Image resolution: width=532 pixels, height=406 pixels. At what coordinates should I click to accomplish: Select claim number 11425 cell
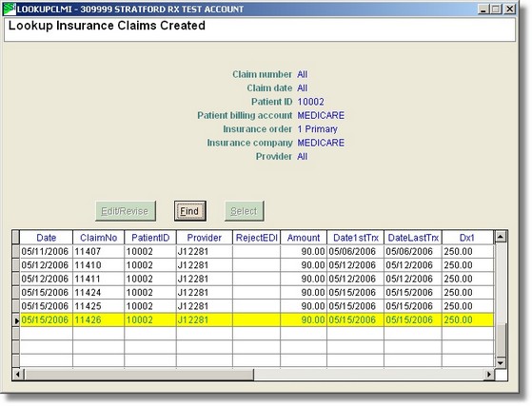click(x=98, y=306)
